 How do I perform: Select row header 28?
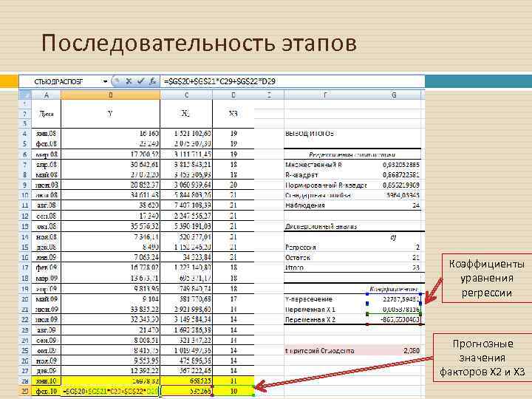pyautogui.click(x=25, y=381)
